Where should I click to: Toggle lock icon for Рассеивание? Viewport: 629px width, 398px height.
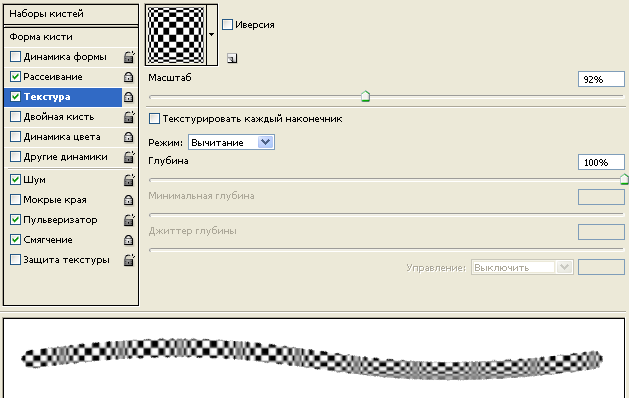point(128,77)
